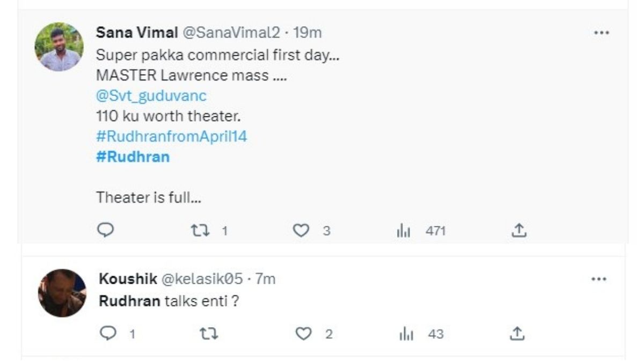Share Sana Vimal's tweet

518,231
